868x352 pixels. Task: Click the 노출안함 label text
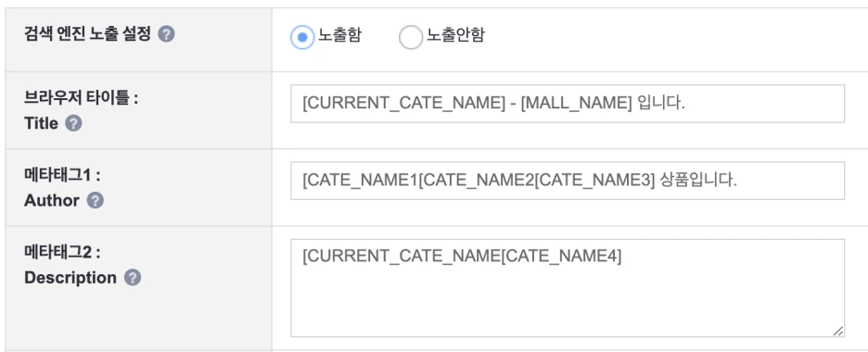point(455,35)
